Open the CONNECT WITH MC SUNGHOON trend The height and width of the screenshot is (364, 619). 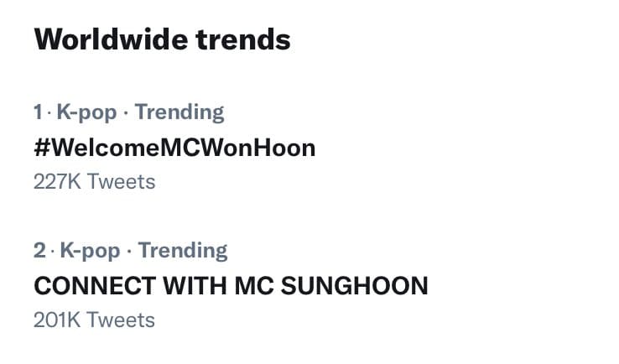coord(231,286)
